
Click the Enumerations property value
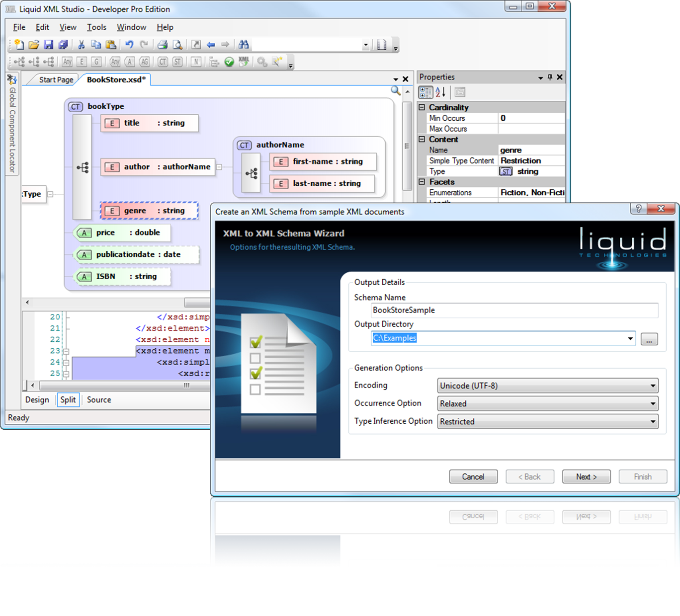531,193
